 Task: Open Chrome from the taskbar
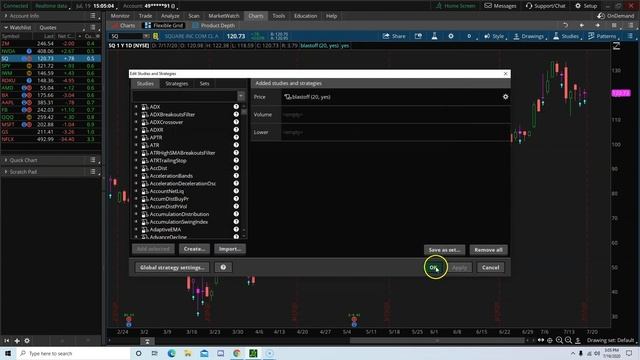237,353
